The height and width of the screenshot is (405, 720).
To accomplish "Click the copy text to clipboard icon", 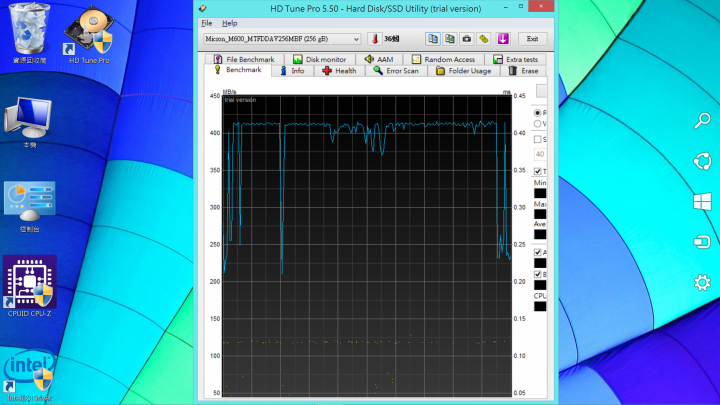I will click(433, 39).
